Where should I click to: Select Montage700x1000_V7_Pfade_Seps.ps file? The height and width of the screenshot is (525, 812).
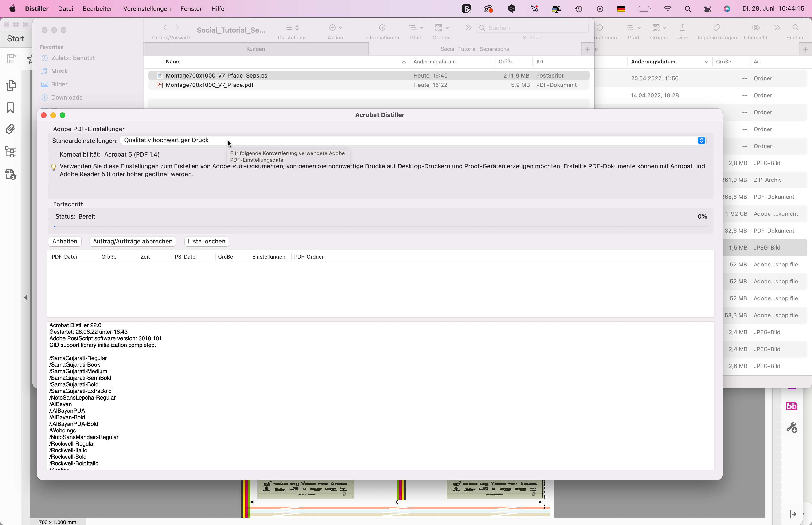(369, 75)
